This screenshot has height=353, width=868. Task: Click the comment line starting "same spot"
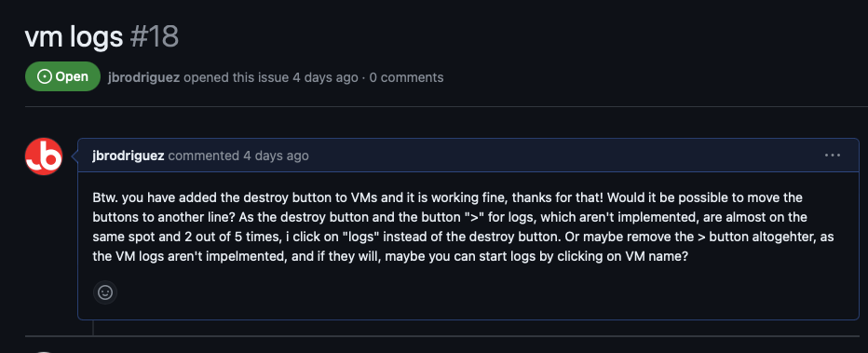[464, 238]
